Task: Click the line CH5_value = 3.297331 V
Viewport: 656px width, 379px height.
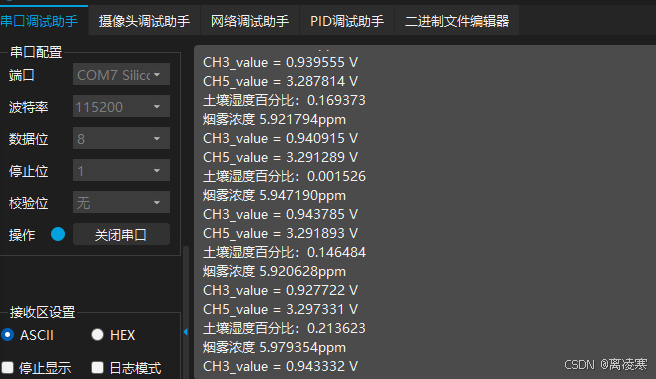Action: pos(281,309)
